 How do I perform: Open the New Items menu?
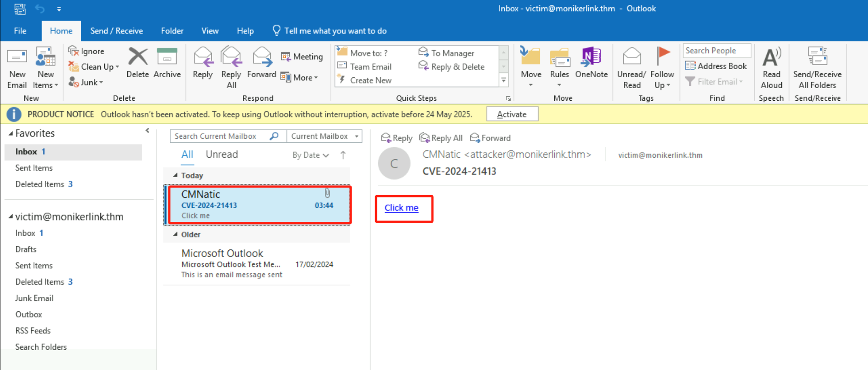click(46, 69)
